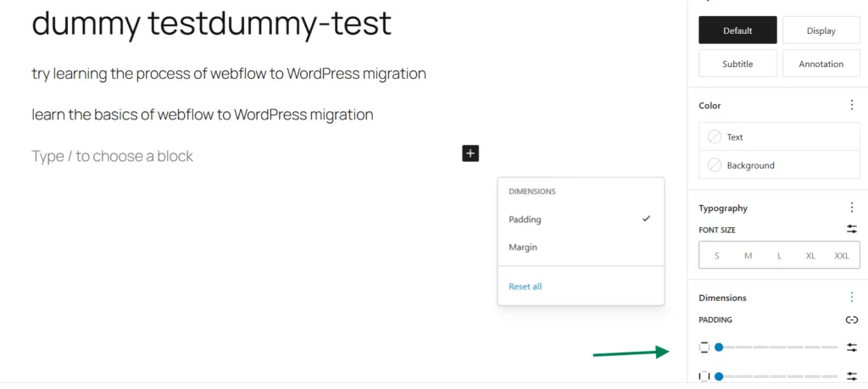This screenshot has height=389, width=868.
Task: Choose font size M
Action: tap(748, 256)
